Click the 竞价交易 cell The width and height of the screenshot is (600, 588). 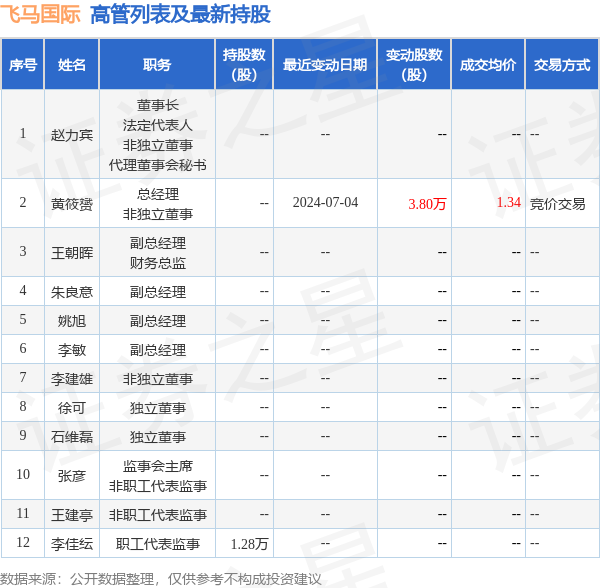point(558,204)
